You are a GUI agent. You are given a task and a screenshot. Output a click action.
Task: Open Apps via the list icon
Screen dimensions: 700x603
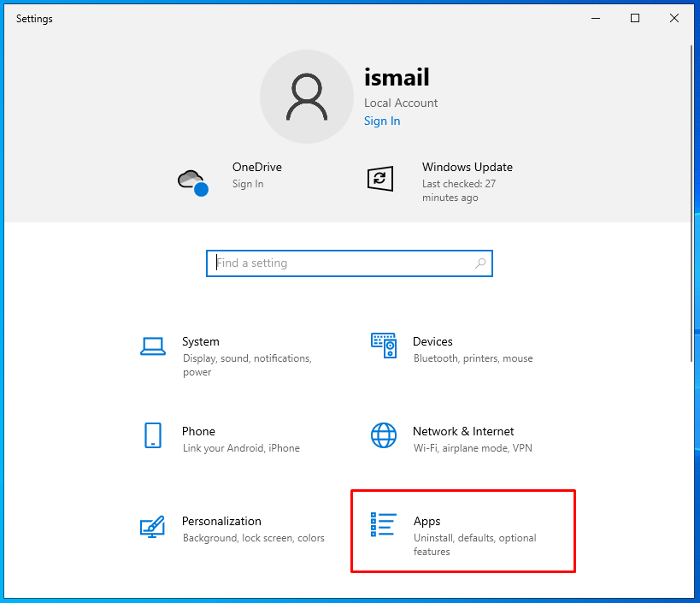coord(384,524)
